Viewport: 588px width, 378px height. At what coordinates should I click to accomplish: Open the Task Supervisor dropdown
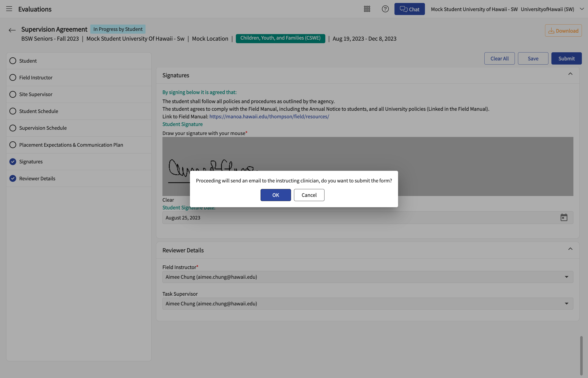point(368,304)
